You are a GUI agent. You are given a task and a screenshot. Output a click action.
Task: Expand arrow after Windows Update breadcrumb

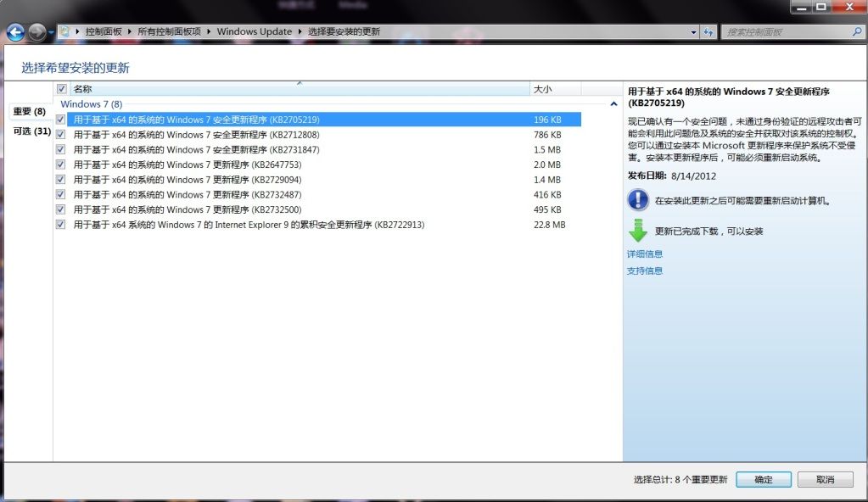(x=300, y=31)
